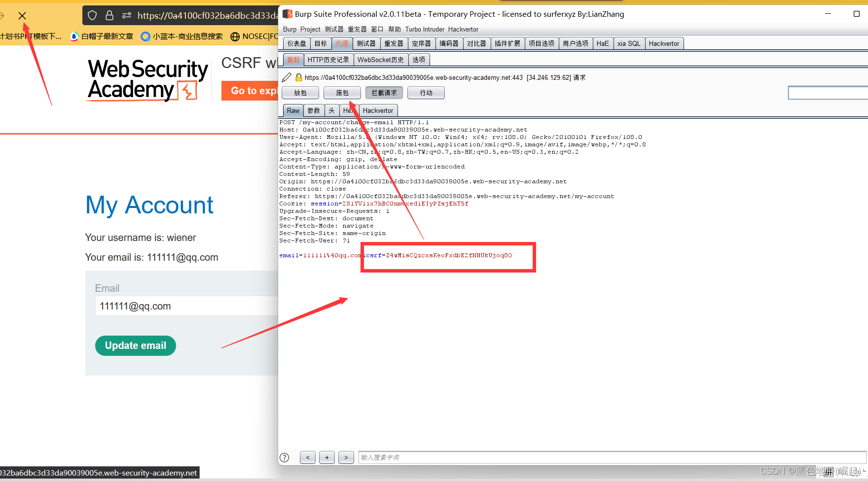Open the Hackvertor main tab
Image resolution: width=868 pixels, height=481 pixels.
664,43
